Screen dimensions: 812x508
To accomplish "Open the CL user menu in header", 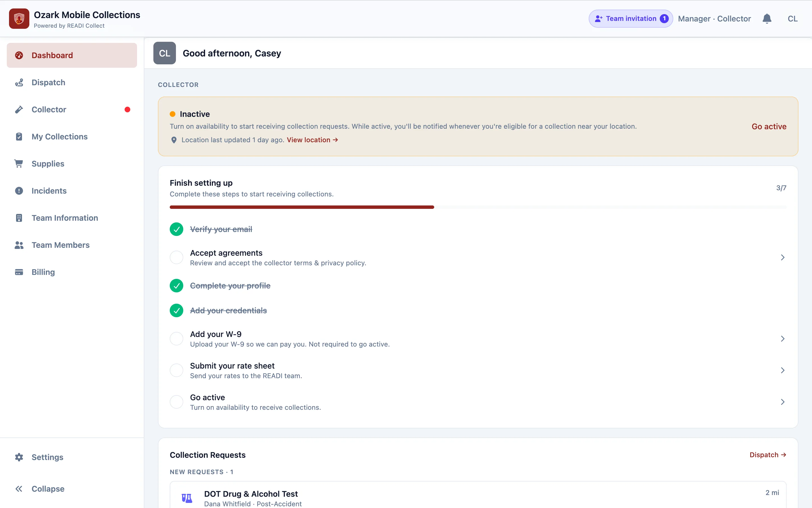I will 793,18.
